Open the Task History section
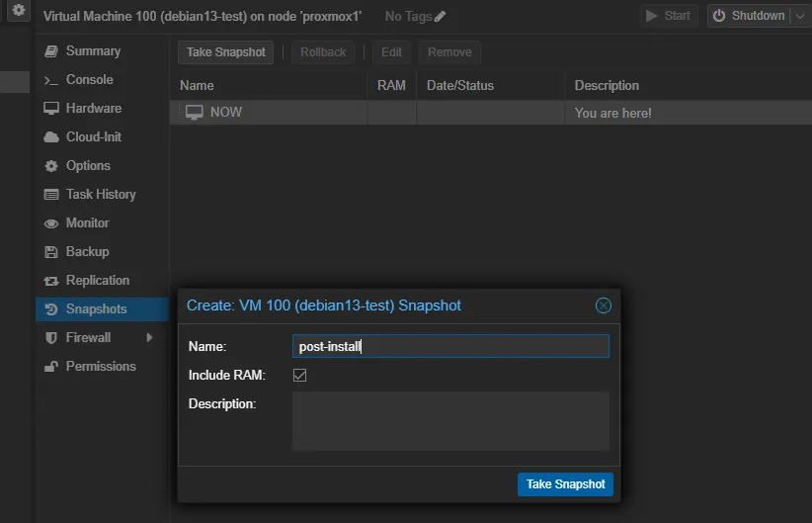Image resolution: width=812 pixels, height=523 pixels. click(102, 195)
